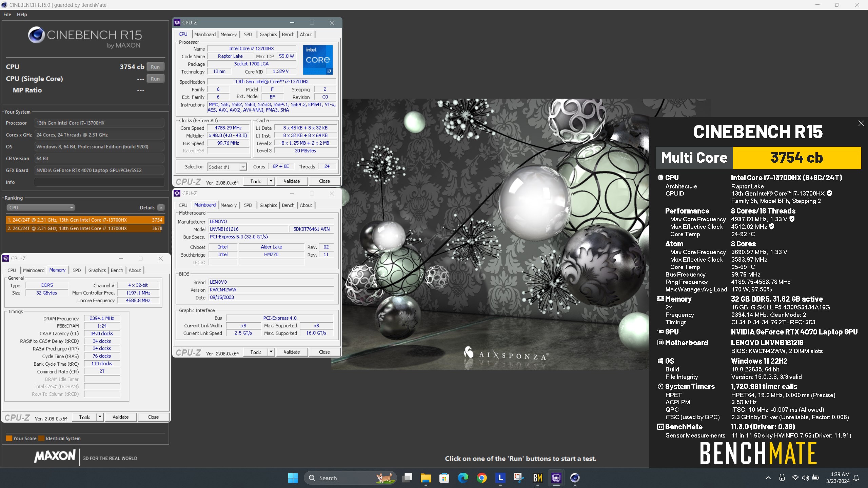
Task: Switch to CPU tab in Mainboard CPU-Z
Action: pos(183,205)
